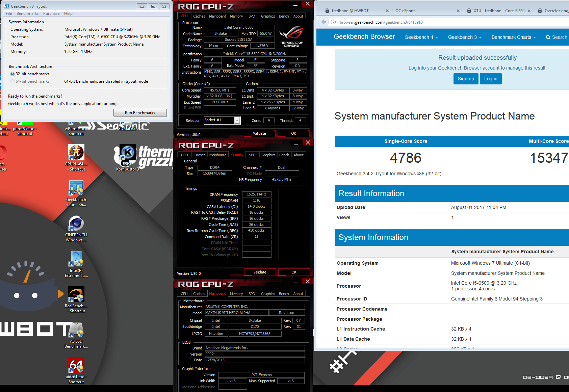This screenshot has height=392, width=569.
Task: Click the Log in button
Action: click(x=491, y=79)
